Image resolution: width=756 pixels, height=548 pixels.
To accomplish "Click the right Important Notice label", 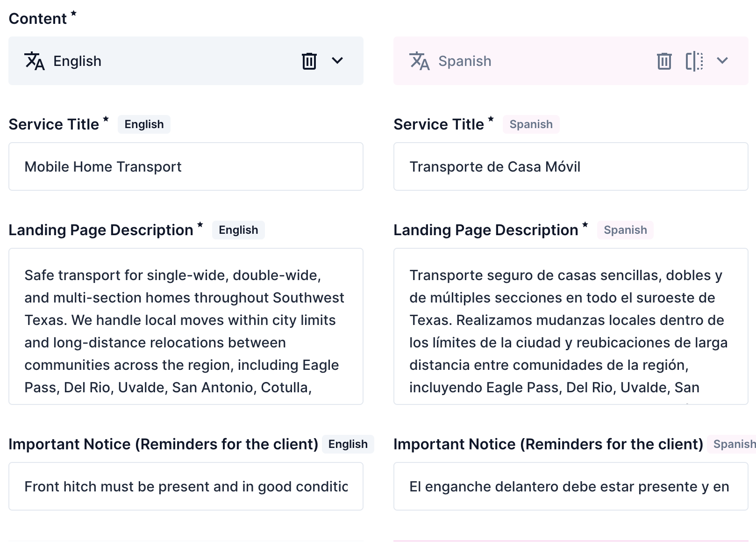I will pyautogui.click(x=549, y=444).
